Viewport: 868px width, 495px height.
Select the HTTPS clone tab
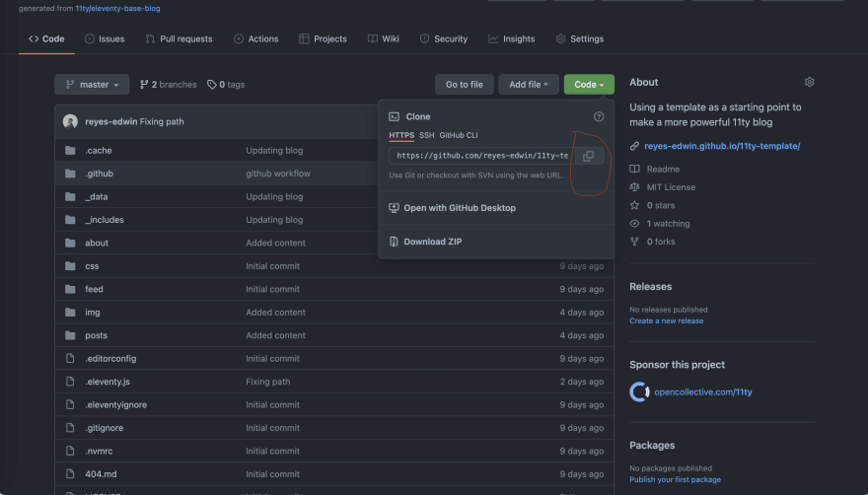pyautogui.click(x=401, y=135)
